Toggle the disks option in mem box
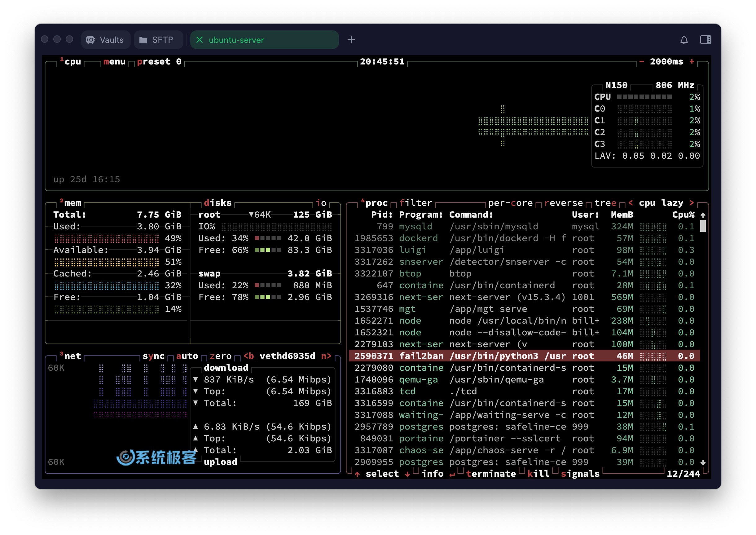This screenshot has width=756, height=535. [218, 203]
